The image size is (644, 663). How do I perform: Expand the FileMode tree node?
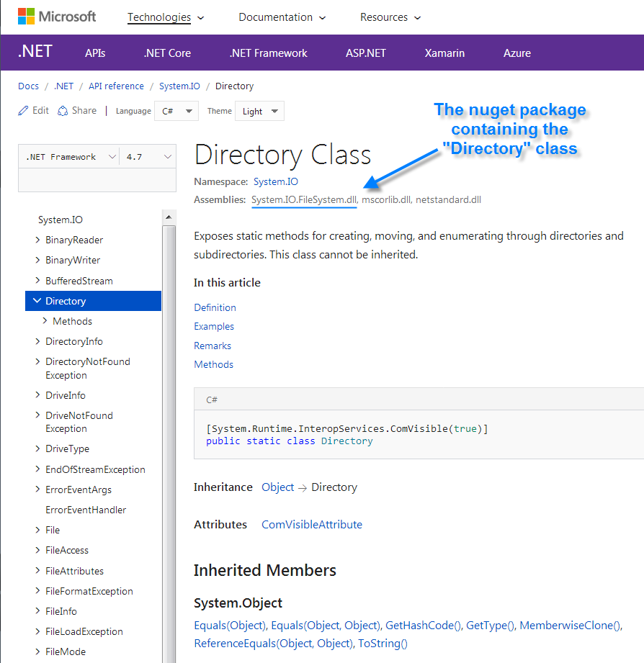tap(37, 651)
